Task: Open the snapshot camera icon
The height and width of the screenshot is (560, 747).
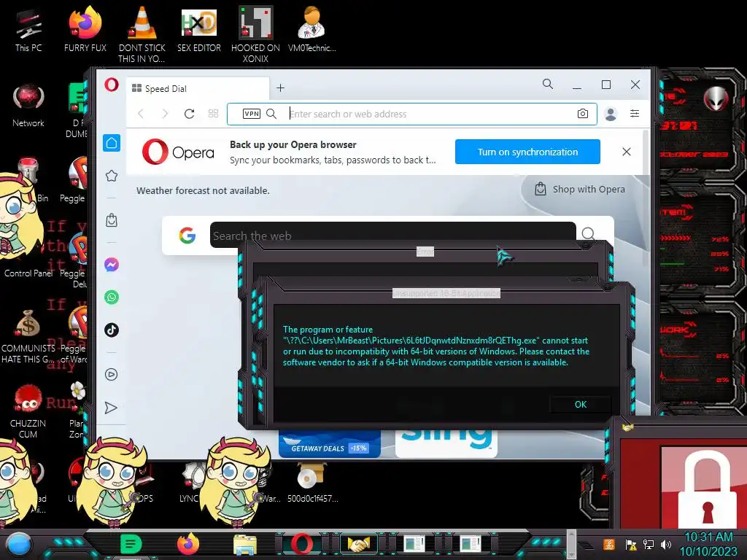Action: (583, 114)
